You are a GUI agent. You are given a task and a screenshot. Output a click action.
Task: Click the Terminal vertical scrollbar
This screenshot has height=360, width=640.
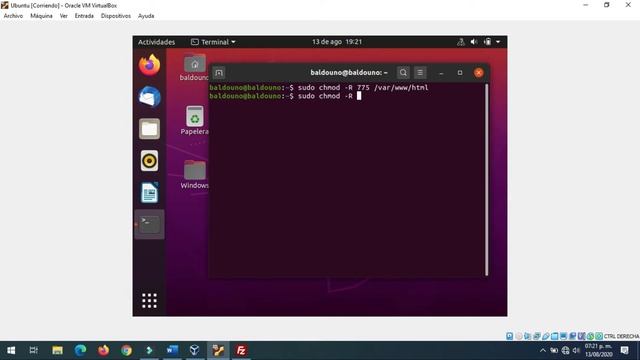pos(487,180)
